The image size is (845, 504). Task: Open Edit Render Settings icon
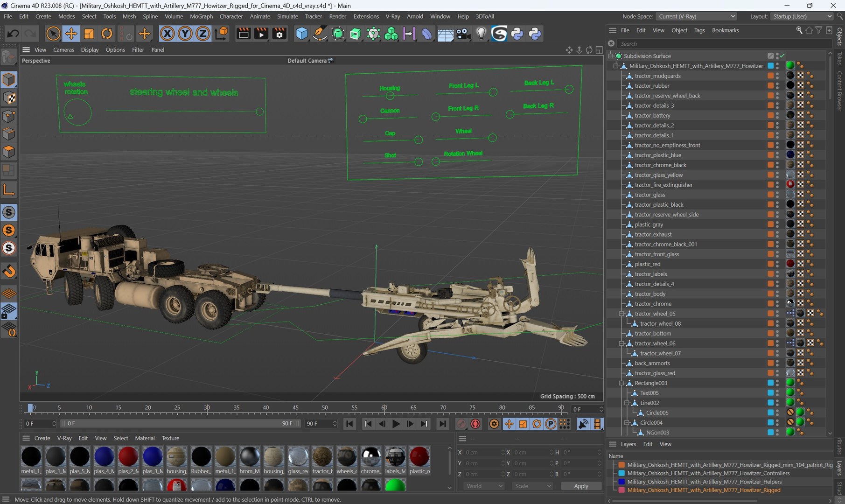coord(279,34)
